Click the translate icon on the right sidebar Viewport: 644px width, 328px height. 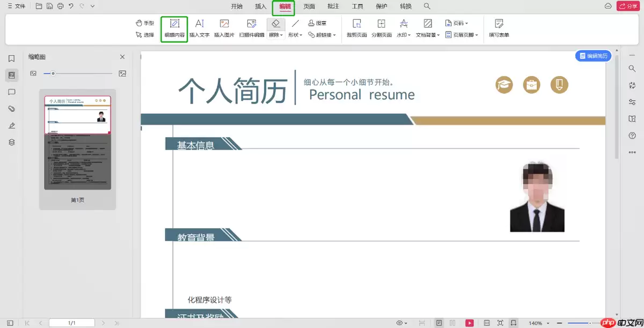(632, 85)
